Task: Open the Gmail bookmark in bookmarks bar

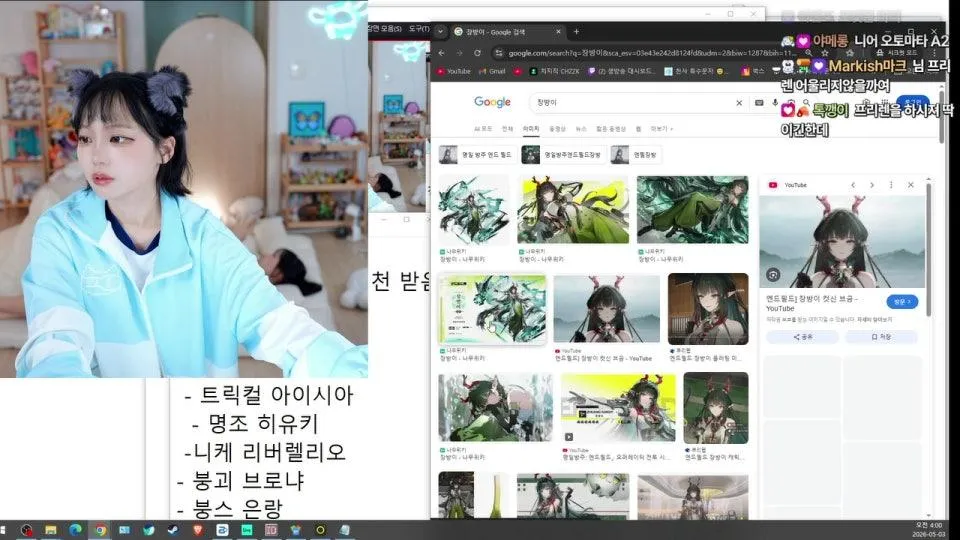Action: (x=492, y=72)
